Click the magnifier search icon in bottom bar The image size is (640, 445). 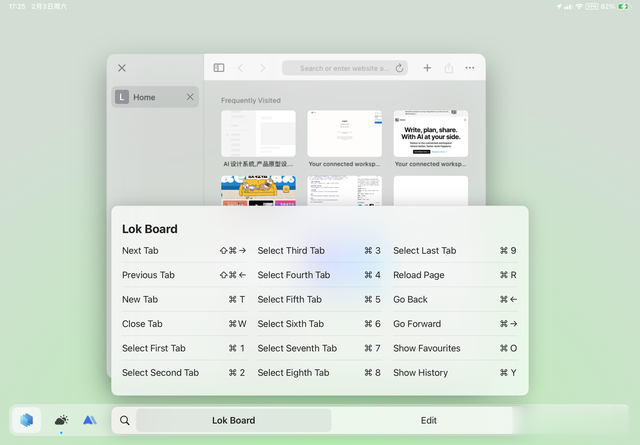(124, 420)
